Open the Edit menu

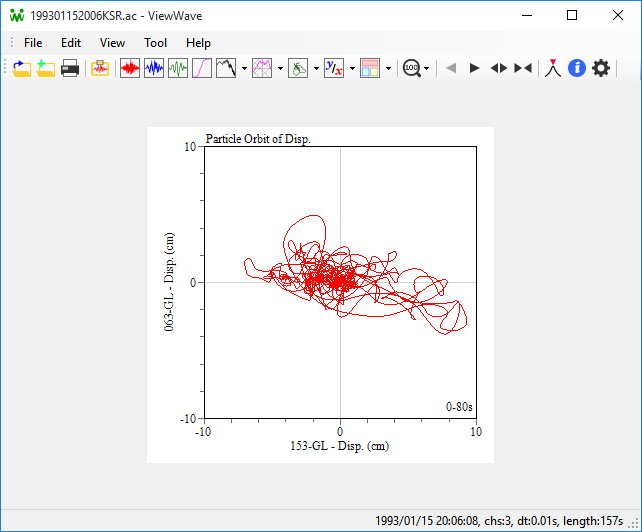[x=71, y=43]
